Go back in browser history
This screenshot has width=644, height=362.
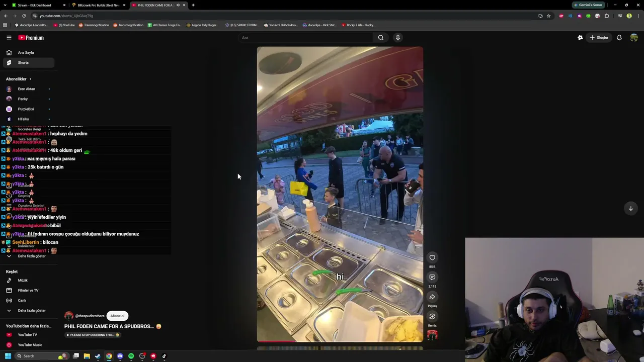(6, 16)
